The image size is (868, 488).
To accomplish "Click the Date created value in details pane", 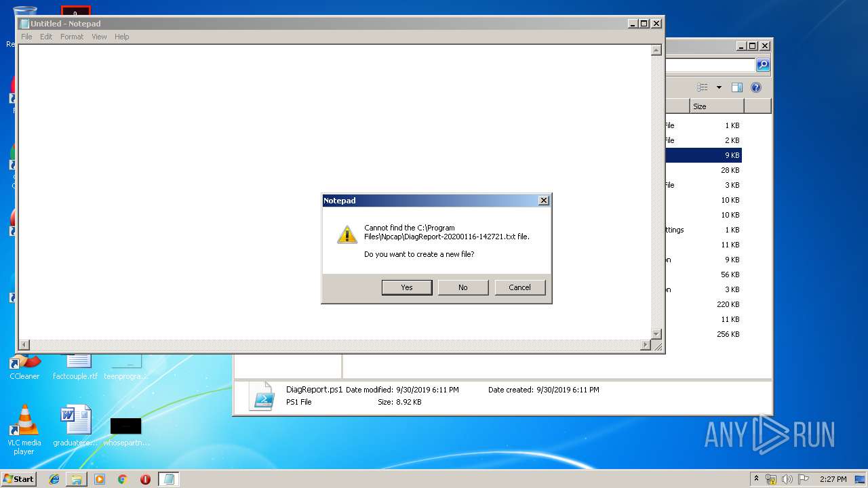I will click(568, 390).
